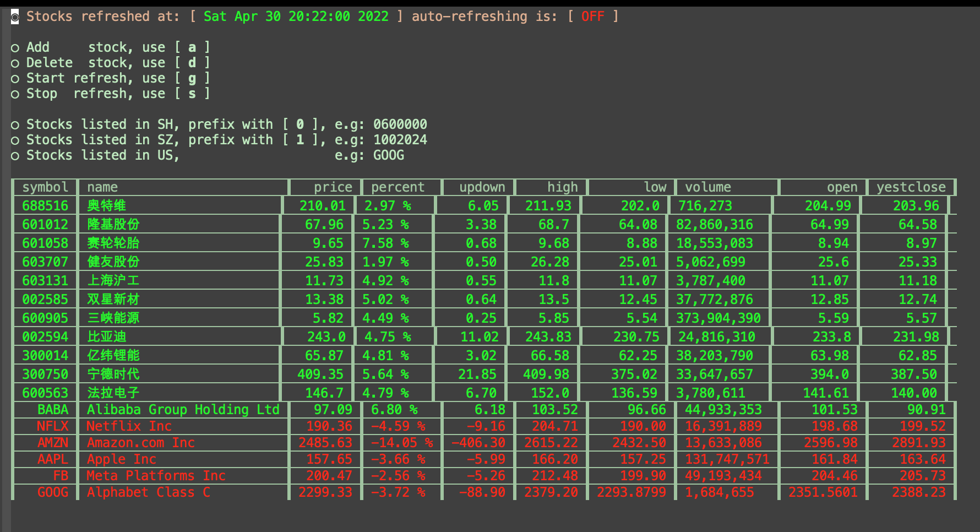
Task: Click the GOOG open value 2351.5601
Action: point(823,492)
